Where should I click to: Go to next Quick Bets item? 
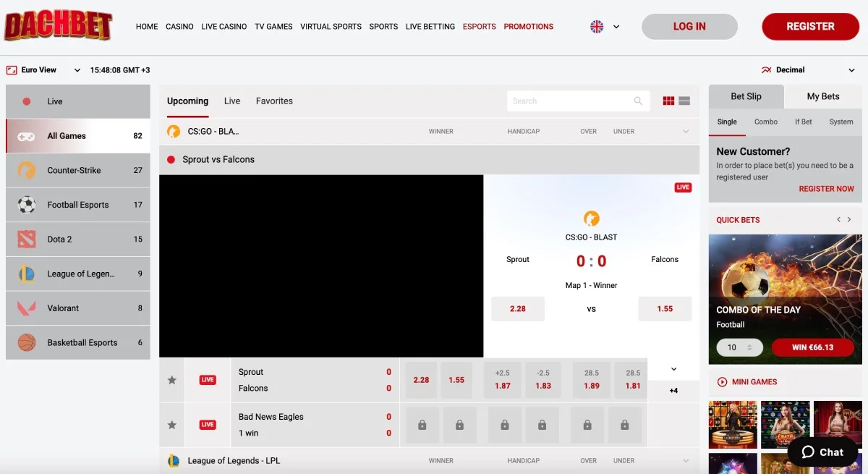850,219
